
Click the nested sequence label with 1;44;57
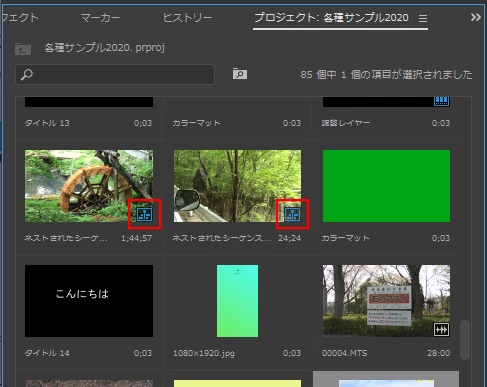66,238
